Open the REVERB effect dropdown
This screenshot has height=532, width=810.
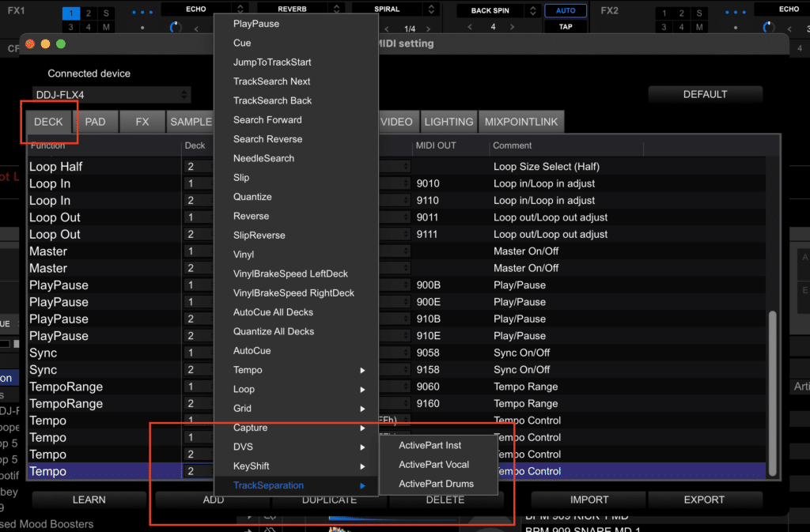click(291, 8)
